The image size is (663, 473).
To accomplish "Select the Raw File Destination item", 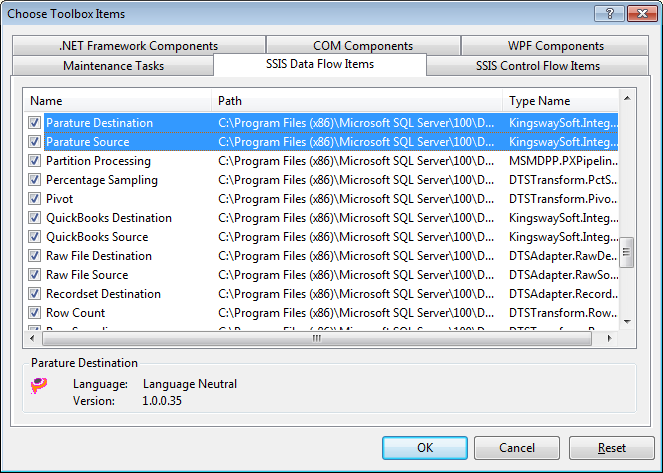I will click(x=99, y=256).
